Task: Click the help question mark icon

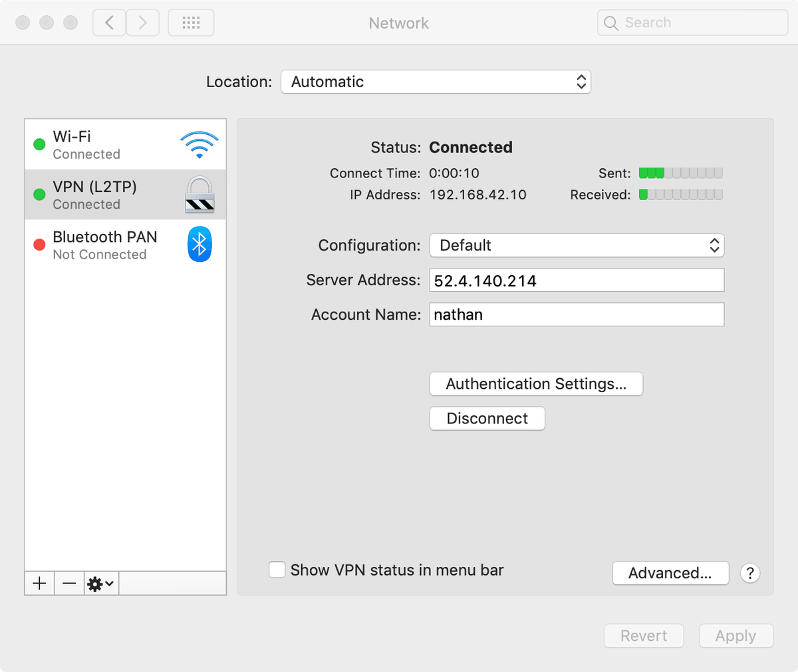Action: coord(750,573)
